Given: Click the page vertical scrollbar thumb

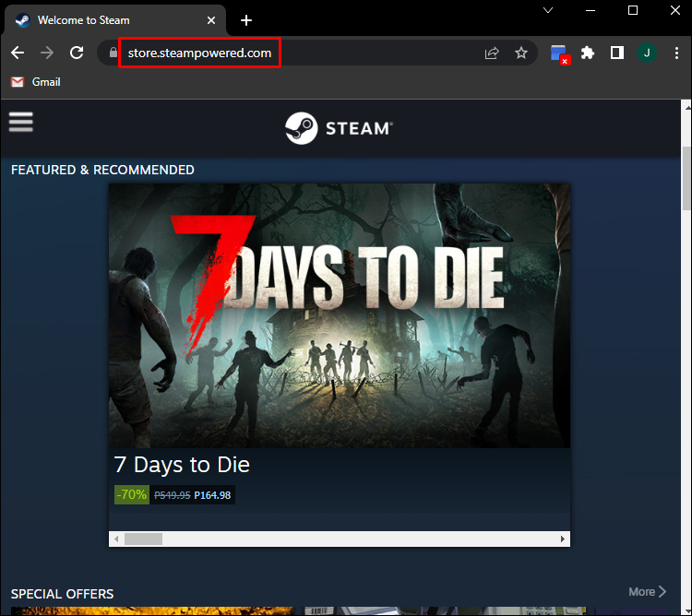Looking at the screenshot, I should pyautogui.click(x=686, y=180).
